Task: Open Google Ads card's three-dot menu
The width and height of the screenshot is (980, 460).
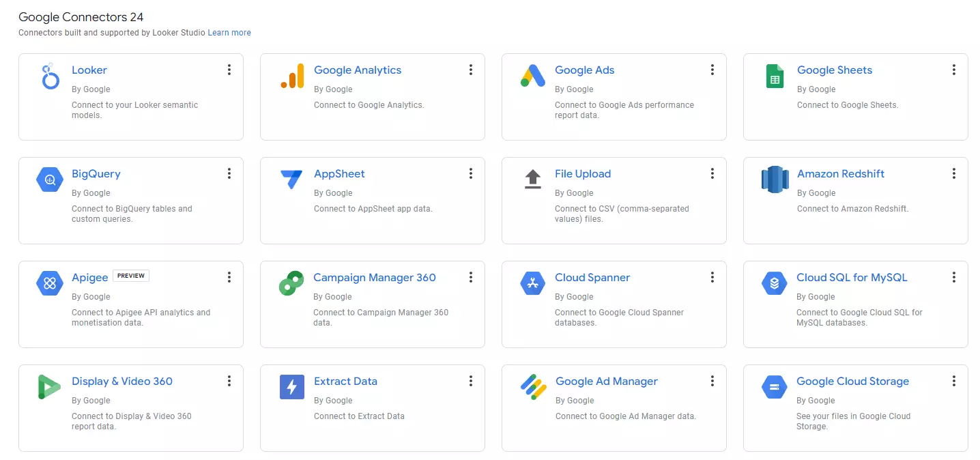Action: point(712,70)
